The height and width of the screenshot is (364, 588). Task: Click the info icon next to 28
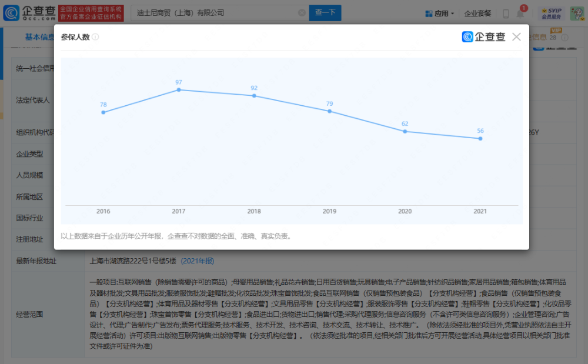564,38
